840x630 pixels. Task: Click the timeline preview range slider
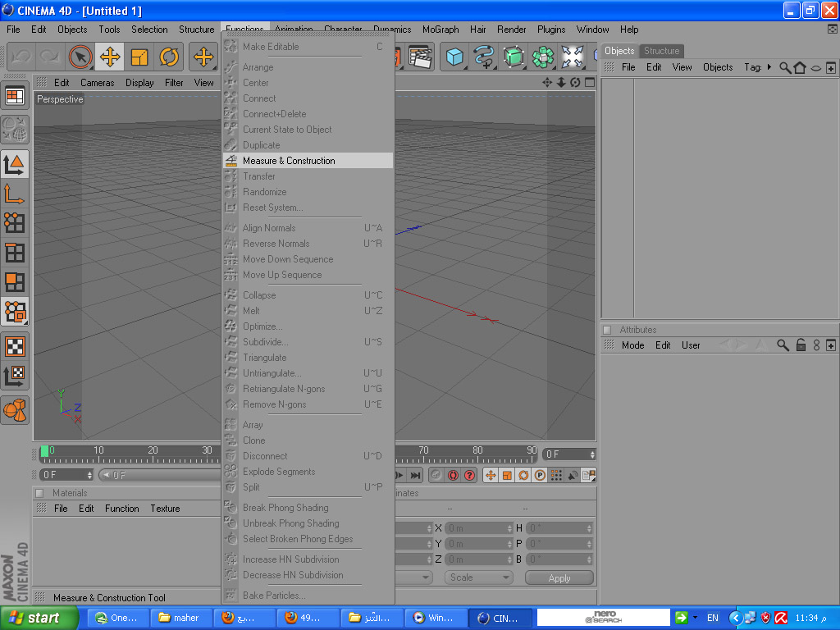[161, 475]
